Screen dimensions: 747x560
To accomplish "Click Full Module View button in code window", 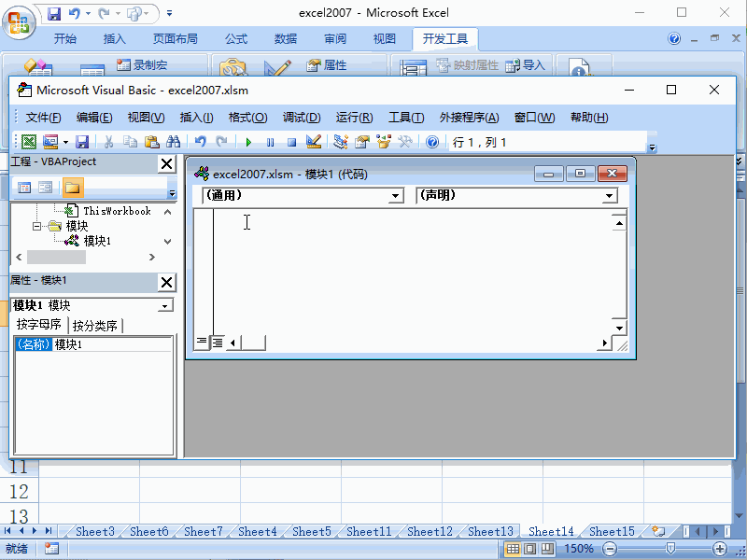I will coord(218,342).
